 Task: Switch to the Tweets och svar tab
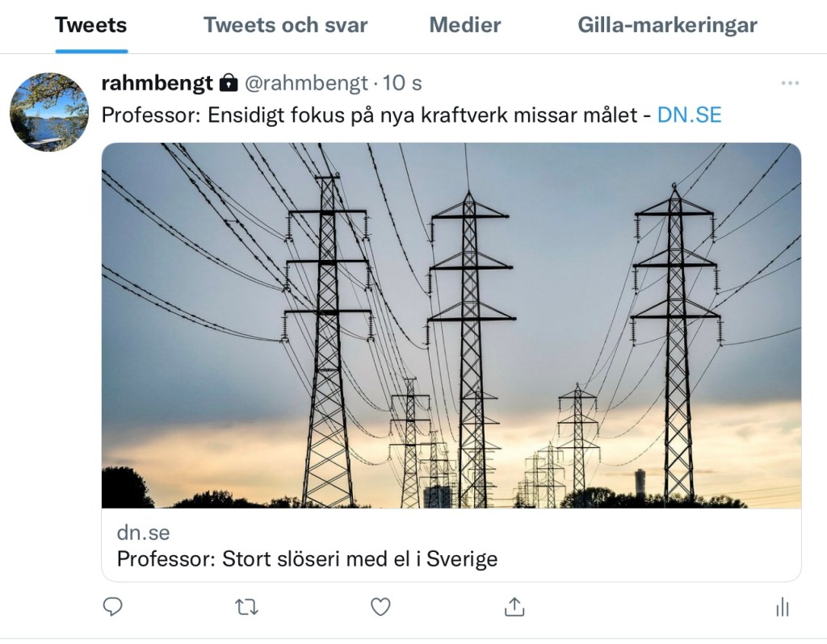(x=285, y=25)
